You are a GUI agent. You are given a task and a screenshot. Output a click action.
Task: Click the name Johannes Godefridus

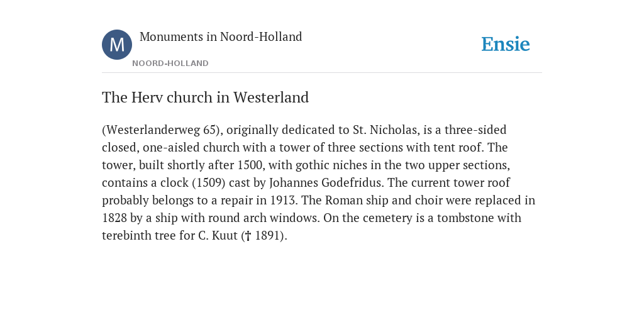[x=325, y=182]
